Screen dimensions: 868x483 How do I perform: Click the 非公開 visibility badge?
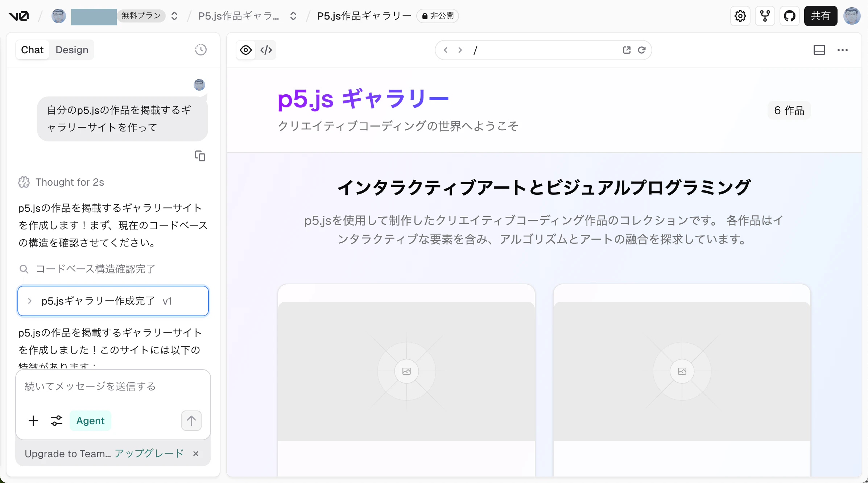[x=438, y=16]
